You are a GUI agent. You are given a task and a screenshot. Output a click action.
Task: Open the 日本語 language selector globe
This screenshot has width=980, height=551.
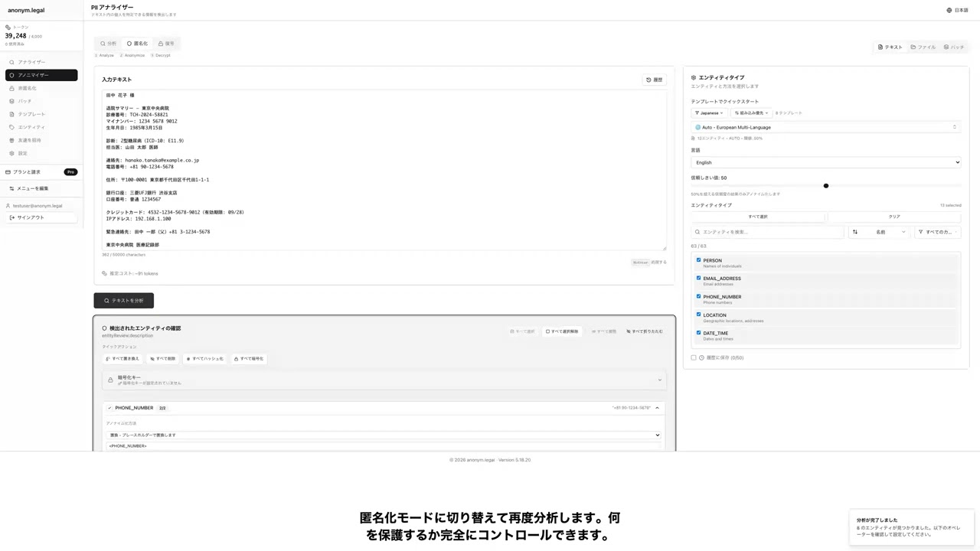(957, 10)
